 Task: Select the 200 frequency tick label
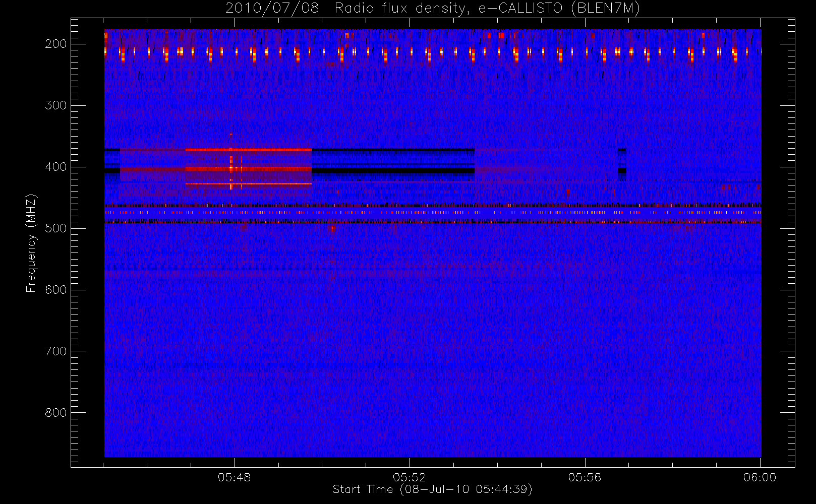(x=56, y=44)
